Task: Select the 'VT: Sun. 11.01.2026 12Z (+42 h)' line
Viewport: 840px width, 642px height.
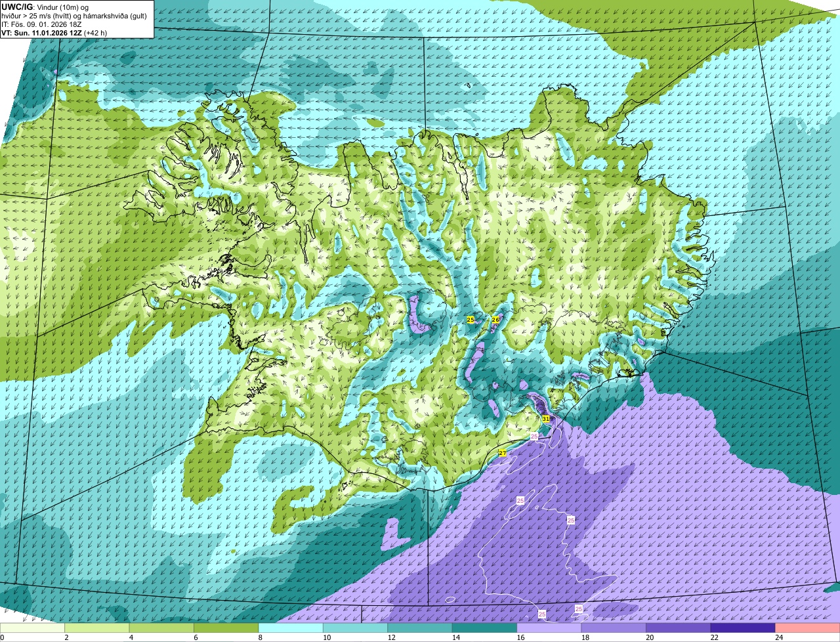Action: click(54, 32)
